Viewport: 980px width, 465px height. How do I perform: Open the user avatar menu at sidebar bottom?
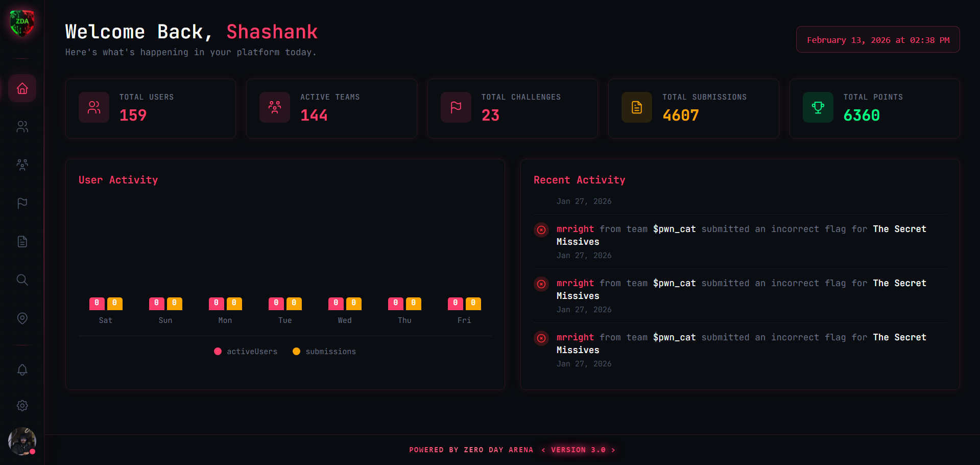22,441
